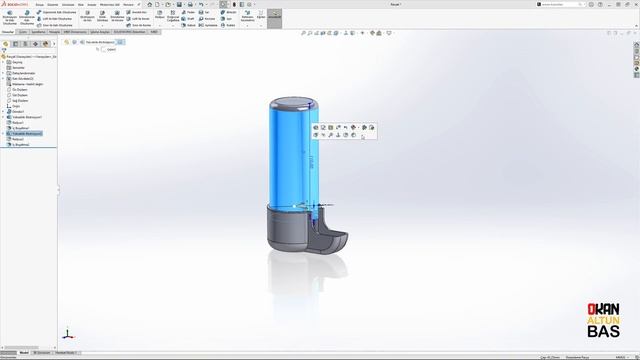This screenshot has width=640, height=360.
Task: Switch to SOLIDWORKS Eklentileri ribbon tab
Action: pos(129,32)
